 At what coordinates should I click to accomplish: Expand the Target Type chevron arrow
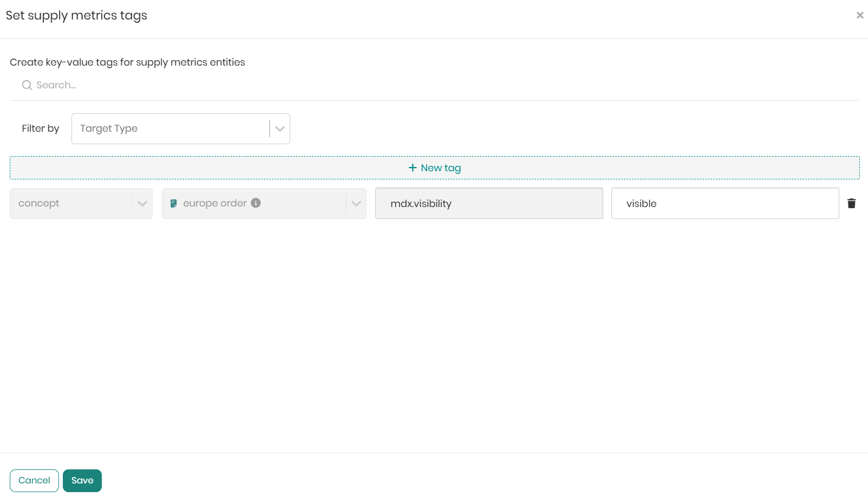(279, 128)
